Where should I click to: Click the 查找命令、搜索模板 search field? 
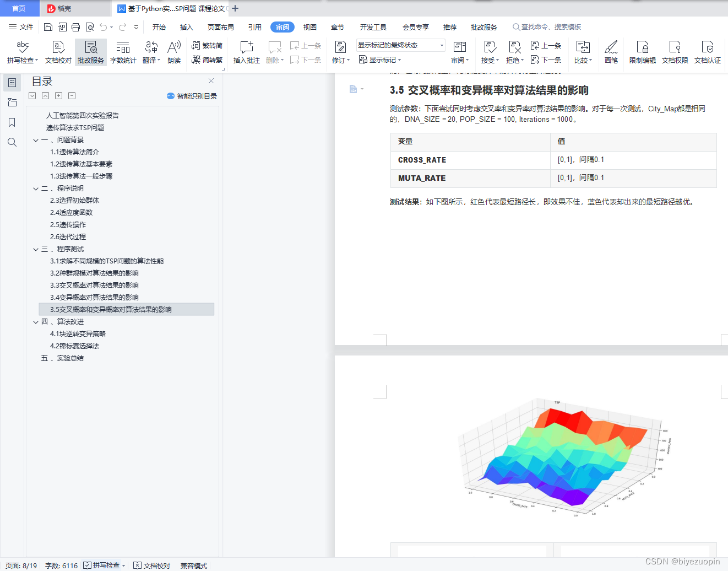pyautogui.click(x=547, y=27)
